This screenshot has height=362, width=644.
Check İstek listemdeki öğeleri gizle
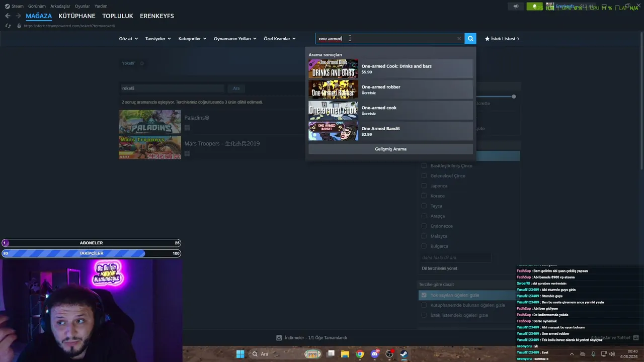[424, 315]
